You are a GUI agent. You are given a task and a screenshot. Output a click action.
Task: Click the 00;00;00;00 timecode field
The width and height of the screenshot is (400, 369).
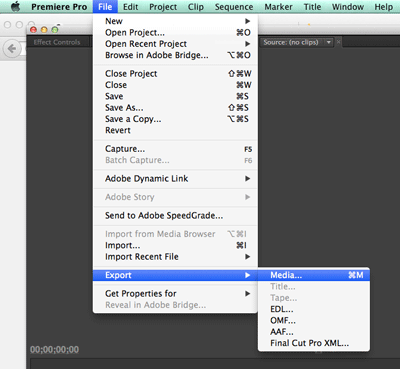pyautogui.click(x=55, y=350)
